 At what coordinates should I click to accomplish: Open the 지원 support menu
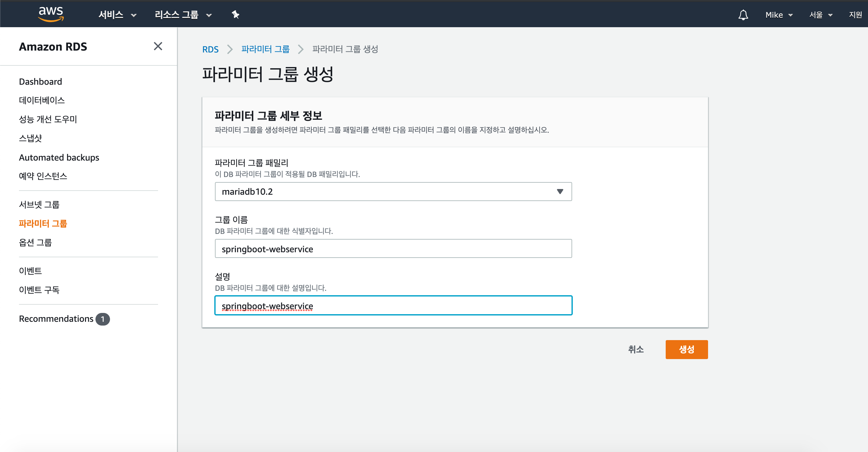click(855, 15)
